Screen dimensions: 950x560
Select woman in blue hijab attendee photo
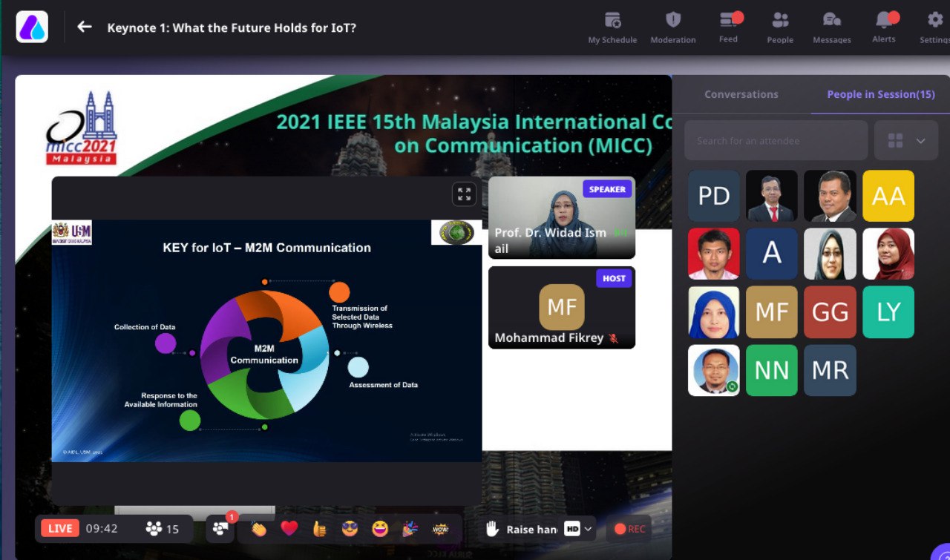[714, 312]
